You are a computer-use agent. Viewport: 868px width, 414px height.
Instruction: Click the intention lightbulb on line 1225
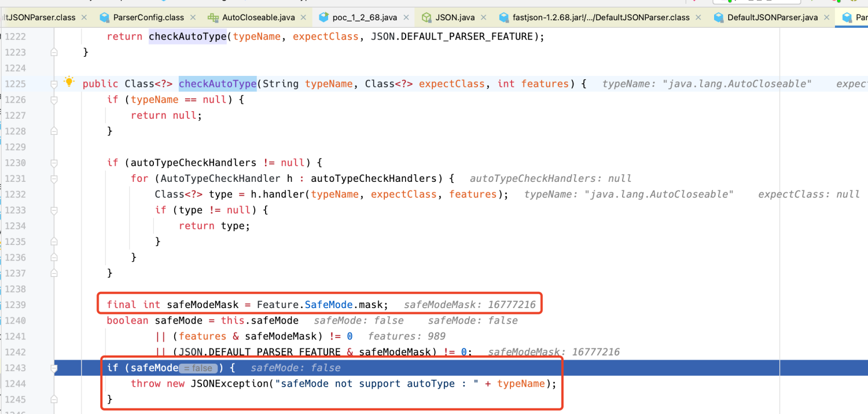[69, 82]
